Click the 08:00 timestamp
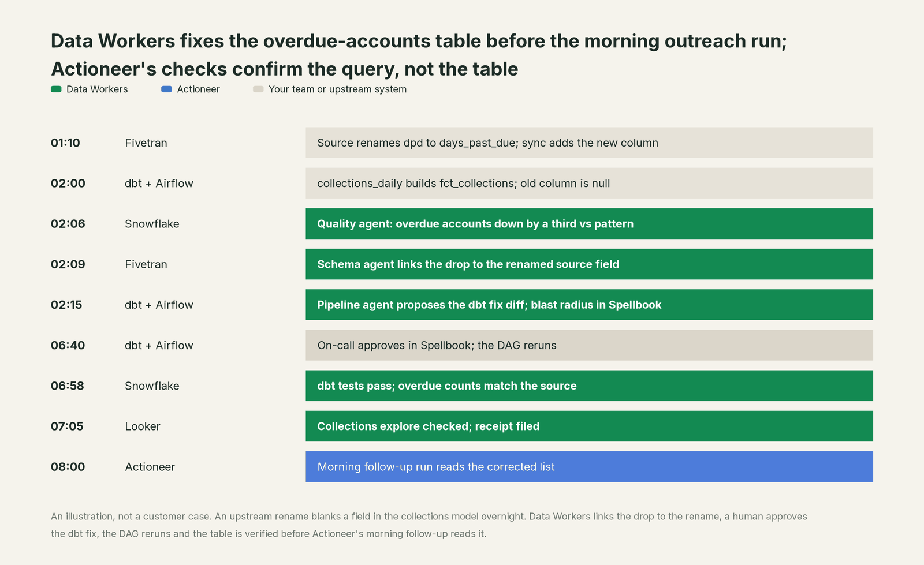This screenshot has width=924, height=565. 68,467
